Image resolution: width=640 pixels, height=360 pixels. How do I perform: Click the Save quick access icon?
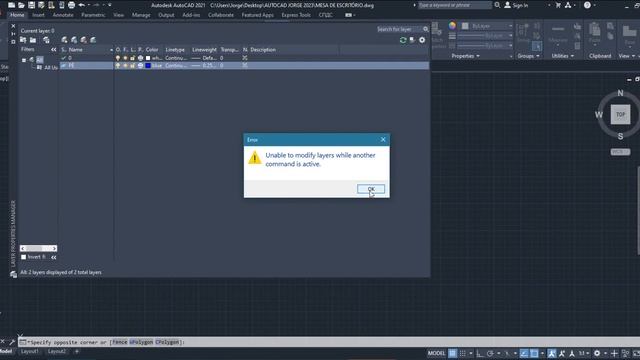pos(31,5)
